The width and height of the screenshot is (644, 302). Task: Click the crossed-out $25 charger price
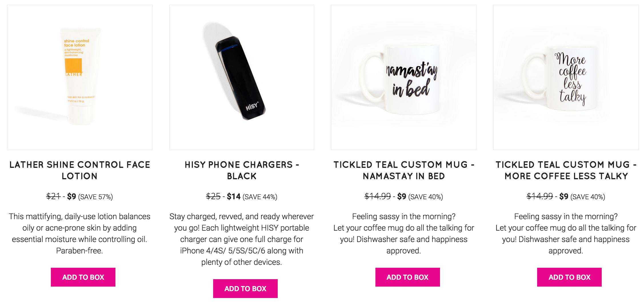coord(213,196)
